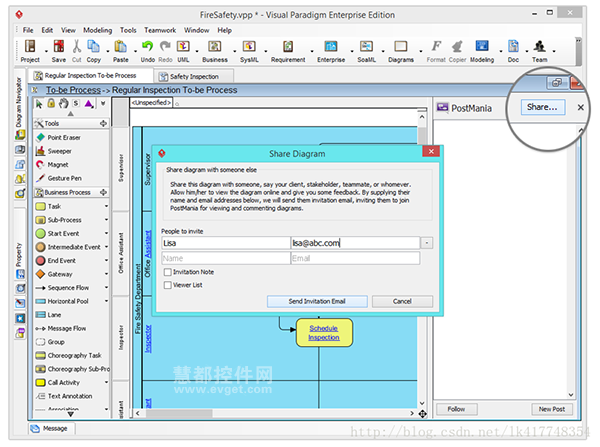This screenshot has height=447, width=600.
Task: Select the pointer selection tool in palette
Action: pos(39,104)
